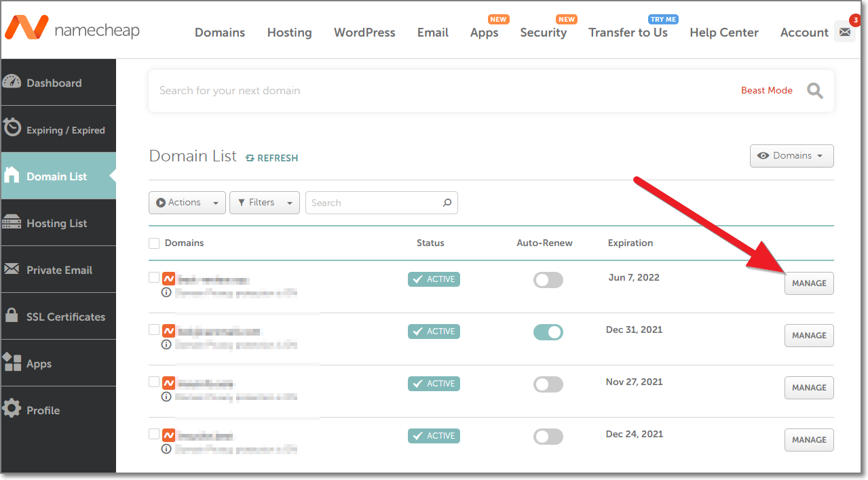This screenshot has width=868, height=480.
Task: Click info icon of Dec 31, 2021 domain
Action: [x=166, y=344]
